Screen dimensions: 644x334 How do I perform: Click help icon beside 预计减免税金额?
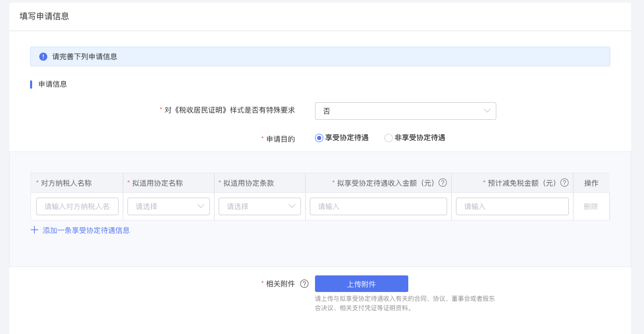pos(564,183)
